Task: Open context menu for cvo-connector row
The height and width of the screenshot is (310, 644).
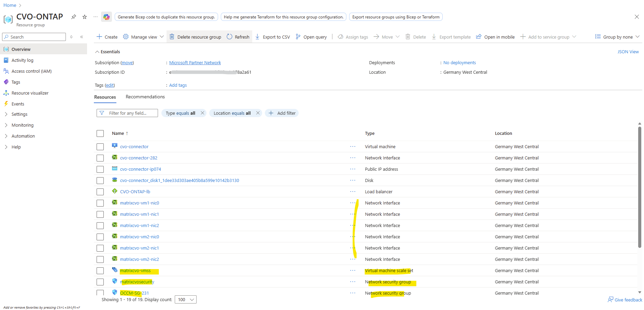Action: (353, 147)
